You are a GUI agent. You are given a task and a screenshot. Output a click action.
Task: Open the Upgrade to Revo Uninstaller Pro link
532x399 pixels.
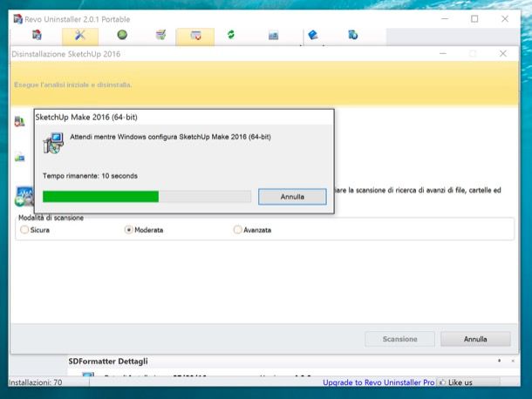click(x=379, y=382)
